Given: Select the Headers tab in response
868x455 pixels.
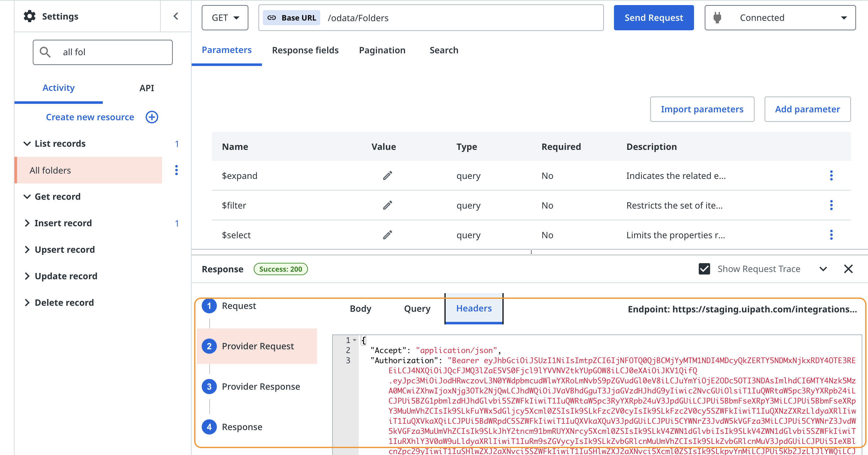Looking at the screenshot, I should (x=474, y=308).
